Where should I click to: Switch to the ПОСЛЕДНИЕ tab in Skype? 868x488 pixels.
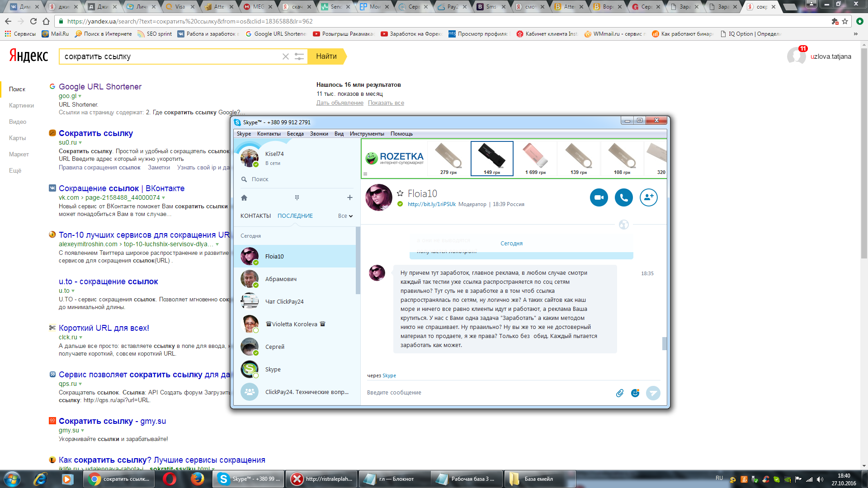point(295,216)
